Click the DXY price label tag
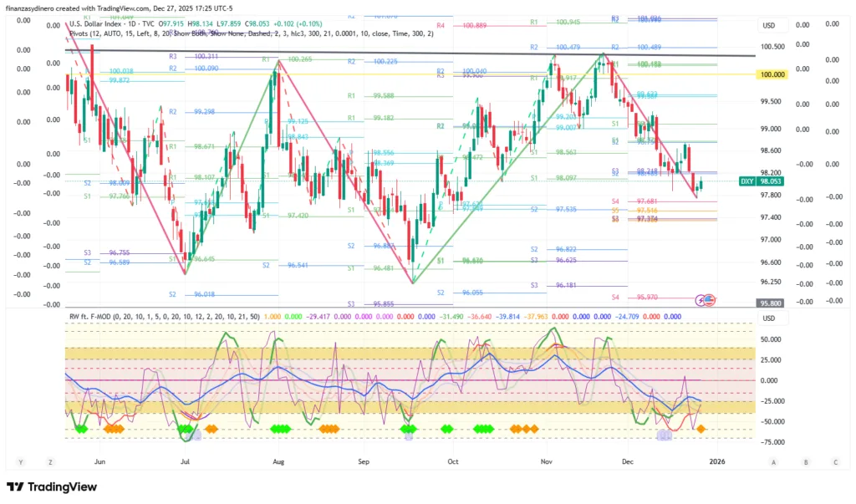The height and width of the screenshot is (504, 856). click(x=747, y=181)
